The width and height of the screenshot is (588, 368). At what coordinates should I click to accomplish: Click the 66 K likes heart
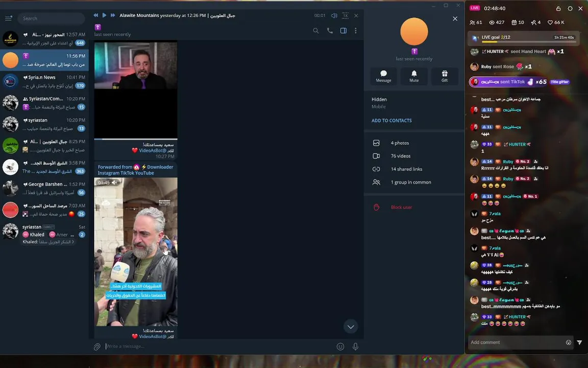[x=556, y=22]
